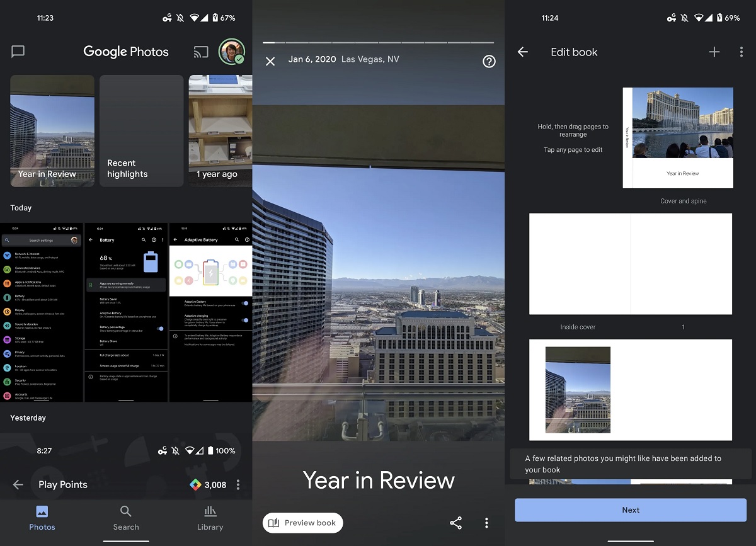Open help for the memory viewer
The image size is (756, 546).
(489, 61)
